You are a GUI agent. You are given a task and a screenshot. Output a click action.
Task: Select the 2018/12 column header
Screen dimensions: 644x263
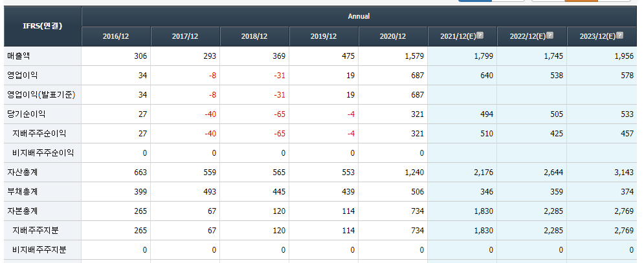click(x=254, y=37)
